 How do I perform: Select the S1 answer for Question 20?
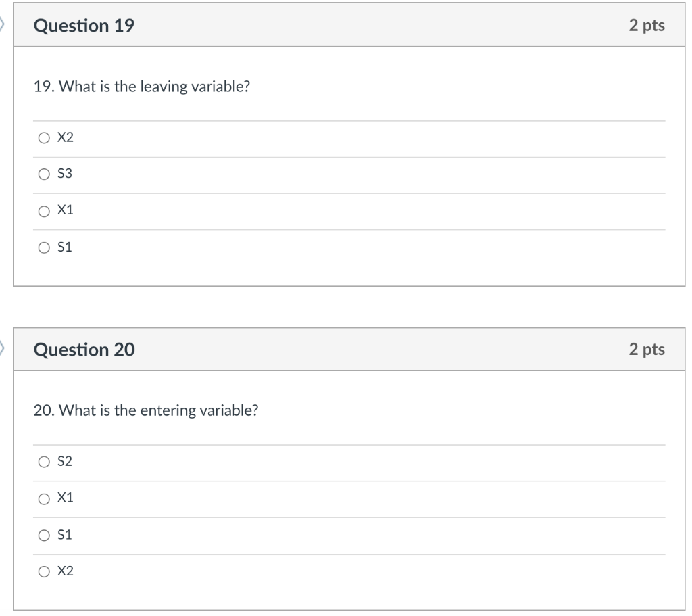click(x=43, y=534)
